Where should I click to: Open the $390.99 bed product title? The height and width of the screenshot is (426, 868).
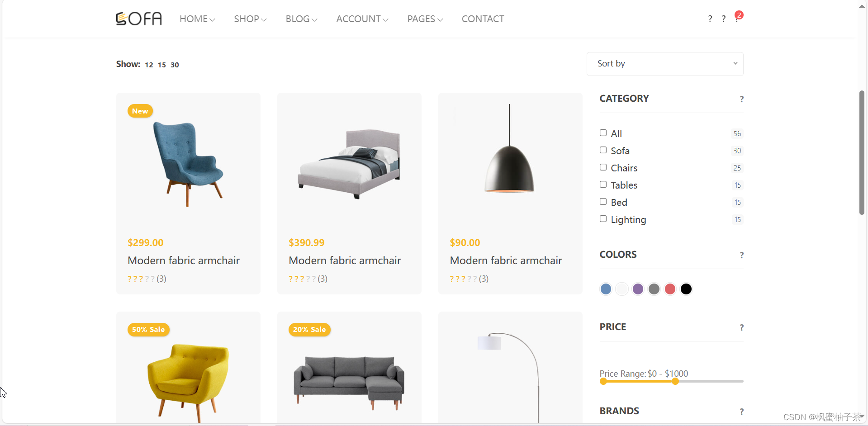pyautogui.click(x=345, y=260)
